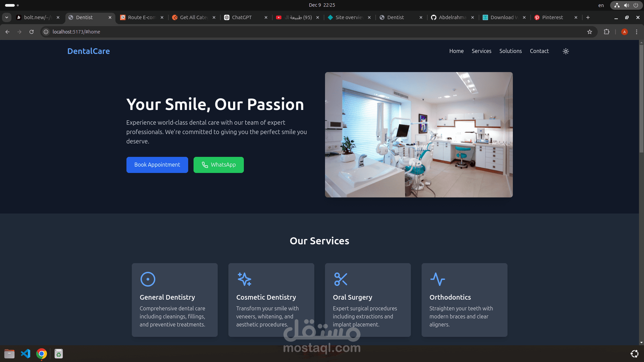Open the browser extensions puzzle icon
Image resolution: width=644 pixels, height=362 pixels.
click(606, 32)
